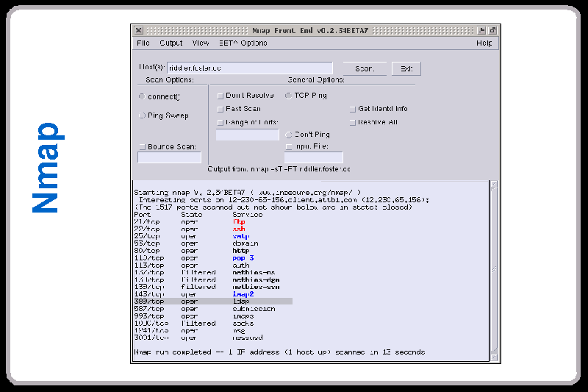
Task: Click the output scrollbar down arrow
Action: pos(494,357)
